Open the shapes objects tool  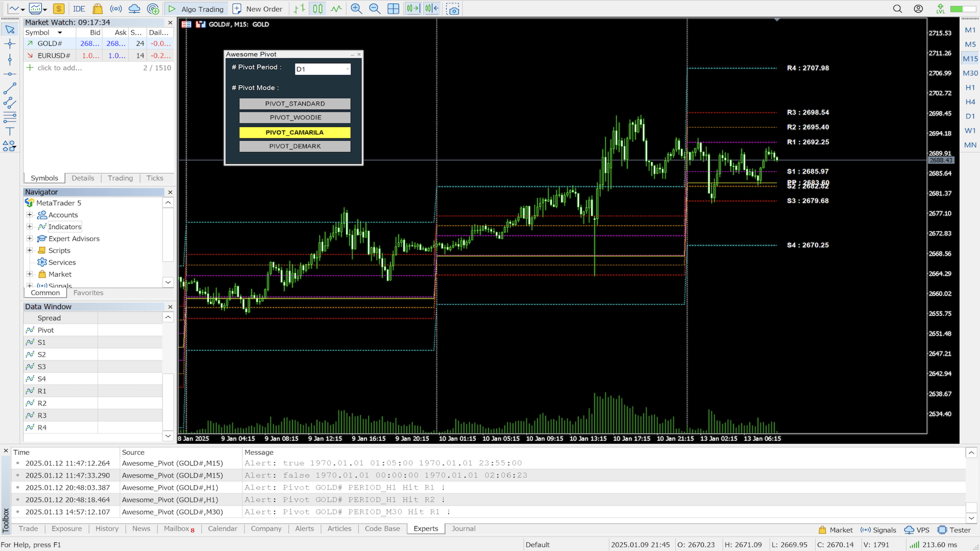click(10, 146)
